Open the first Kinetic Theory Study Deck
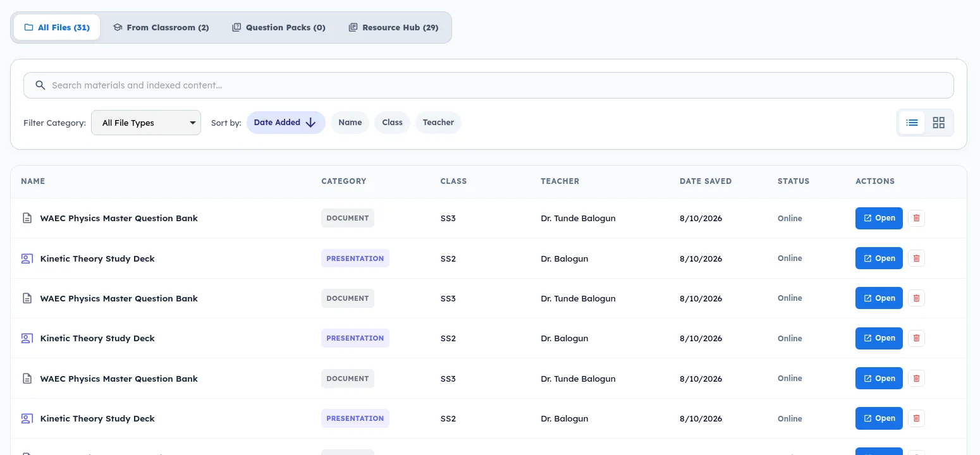980x455 pixels. [879, 258]
